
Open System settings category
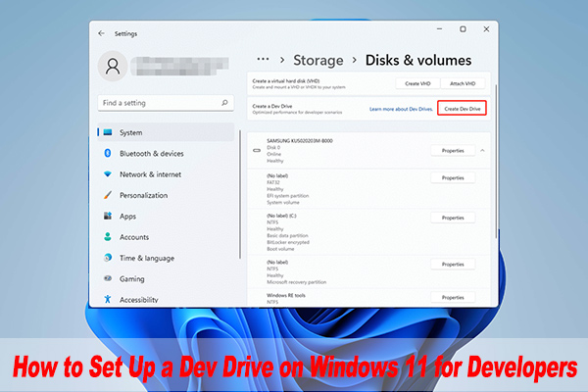(166, 132)
